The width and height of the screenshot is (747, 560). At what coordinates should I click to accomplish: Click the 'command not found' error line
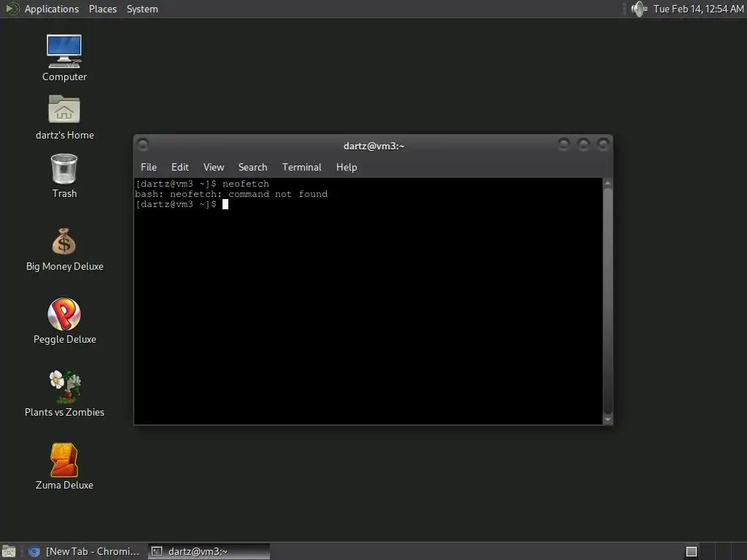231,194
